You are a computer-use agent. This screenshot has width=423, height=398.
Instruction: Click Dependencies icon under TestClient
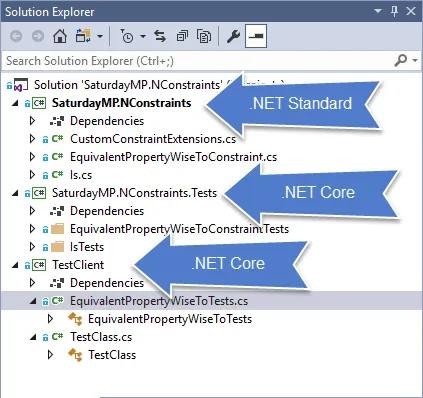[57, 283]
